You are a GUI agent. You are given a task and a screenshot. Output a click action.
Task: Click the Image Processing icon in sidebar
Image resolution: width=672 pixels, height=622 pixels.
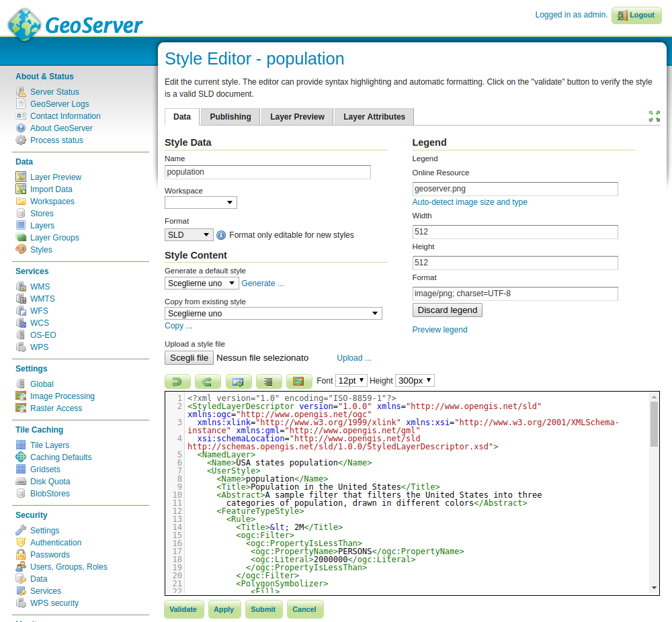point(21,396)
